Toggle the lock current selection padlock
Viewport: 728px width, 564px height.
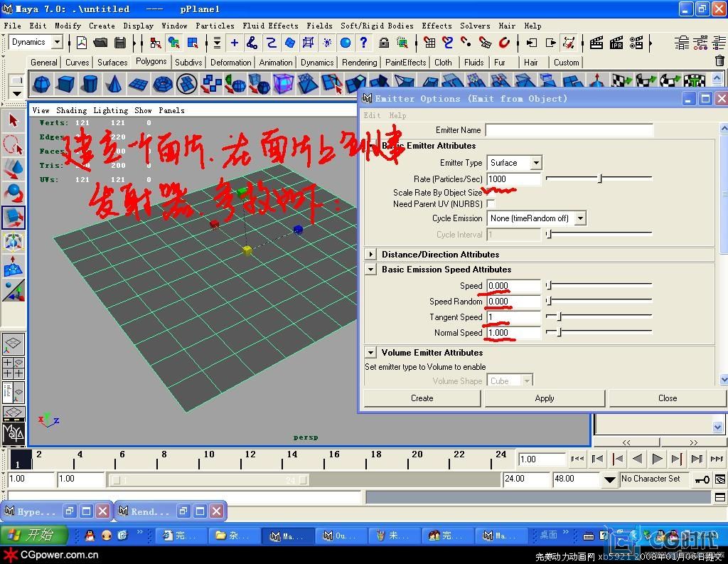383,43
